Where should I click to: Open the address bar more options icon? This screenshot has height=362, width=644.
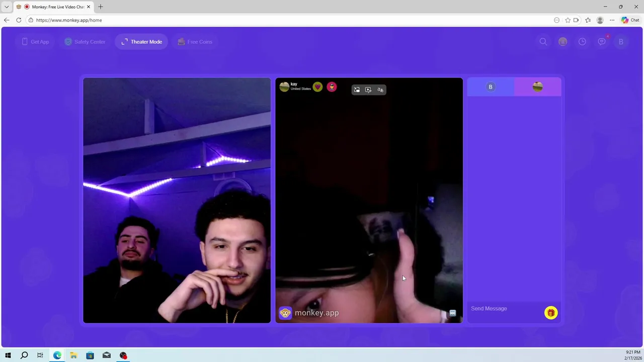(556, 20)
